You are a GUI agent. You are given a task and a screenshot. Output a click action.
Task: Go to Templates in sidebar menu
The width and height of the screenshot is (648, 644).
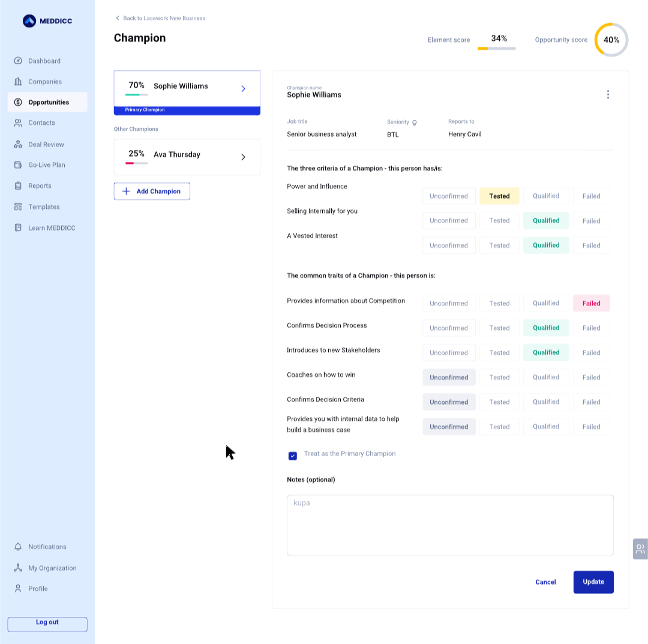pos(44,207)
